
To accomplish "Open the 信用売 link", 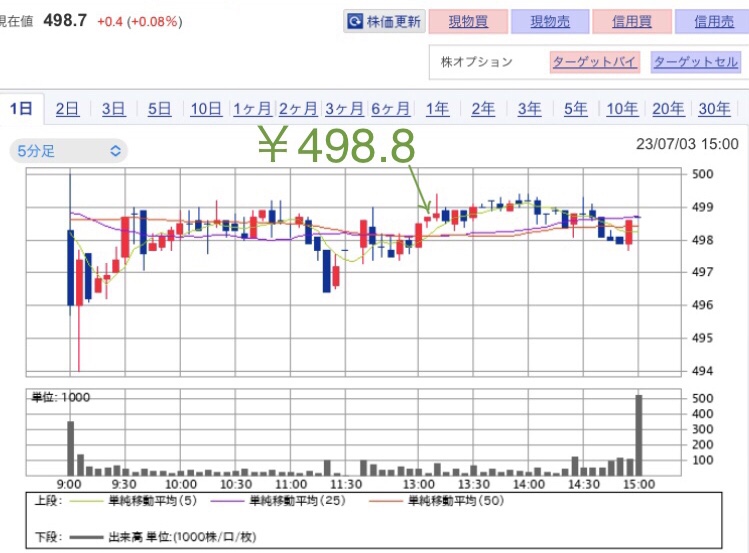I will pyautogui.click(x=714, y=21).
